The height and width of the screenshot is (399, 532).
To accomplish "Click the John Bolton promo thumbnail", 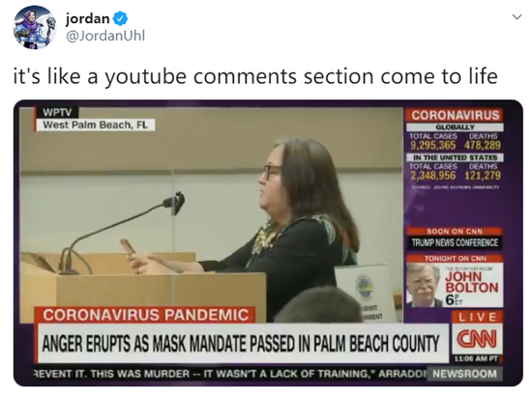I will coord(455,285).
